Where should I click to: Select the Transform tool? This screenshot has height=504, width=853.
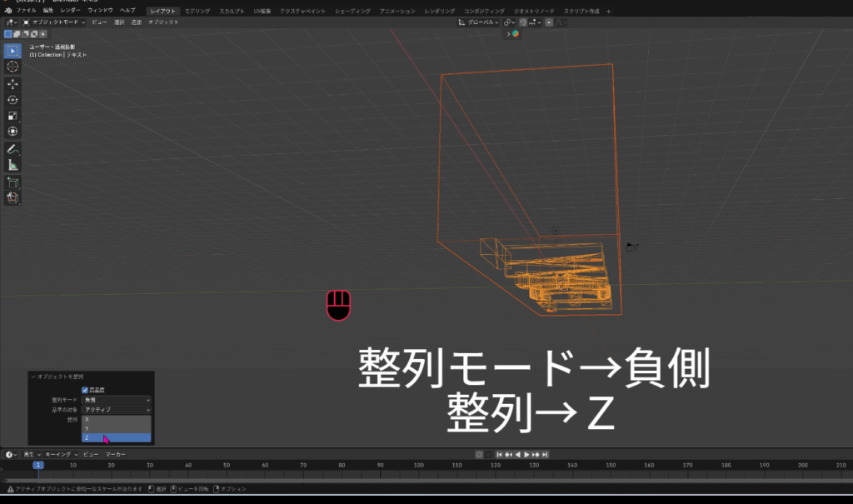coord(13,132)
